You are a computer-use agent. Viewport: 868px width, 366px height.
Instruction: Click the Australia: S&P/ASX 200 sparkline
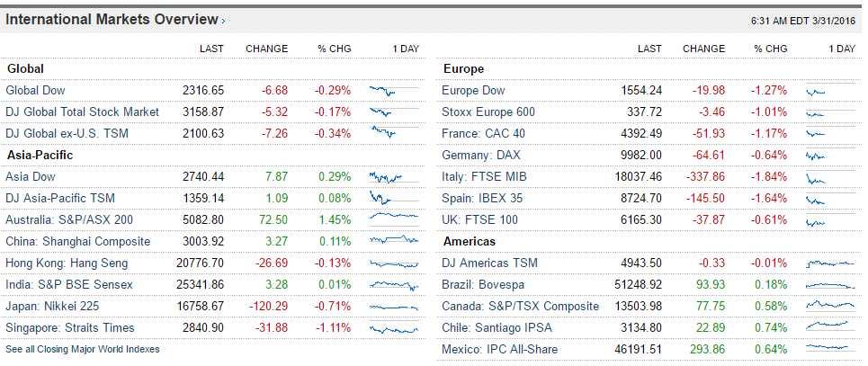pos(393,220)
